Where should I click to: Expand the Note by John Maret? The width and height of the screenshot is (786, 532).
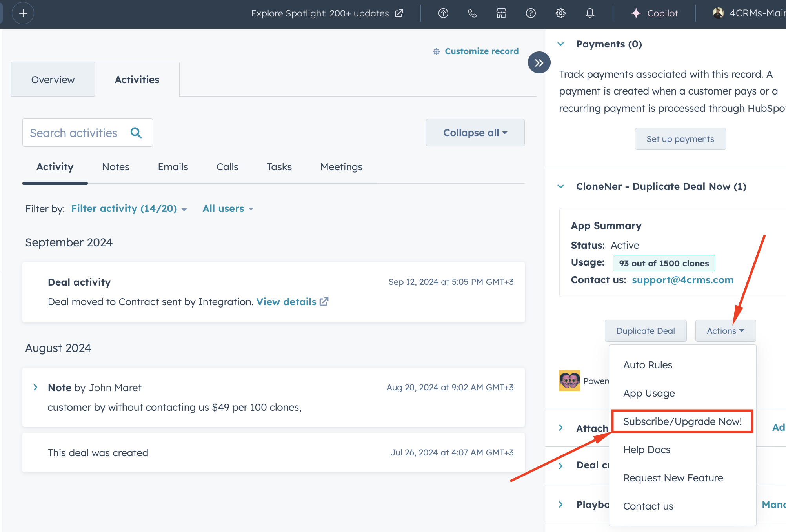[x=35, y=387]
